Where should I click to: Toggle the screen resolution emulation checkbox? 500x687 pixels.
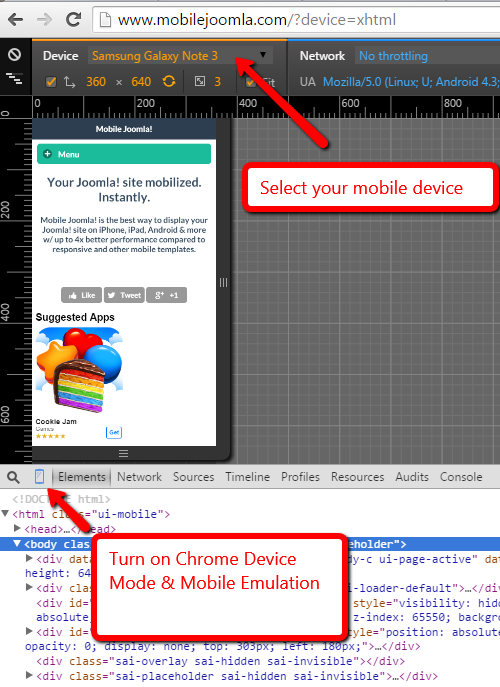tap(51, 82)
